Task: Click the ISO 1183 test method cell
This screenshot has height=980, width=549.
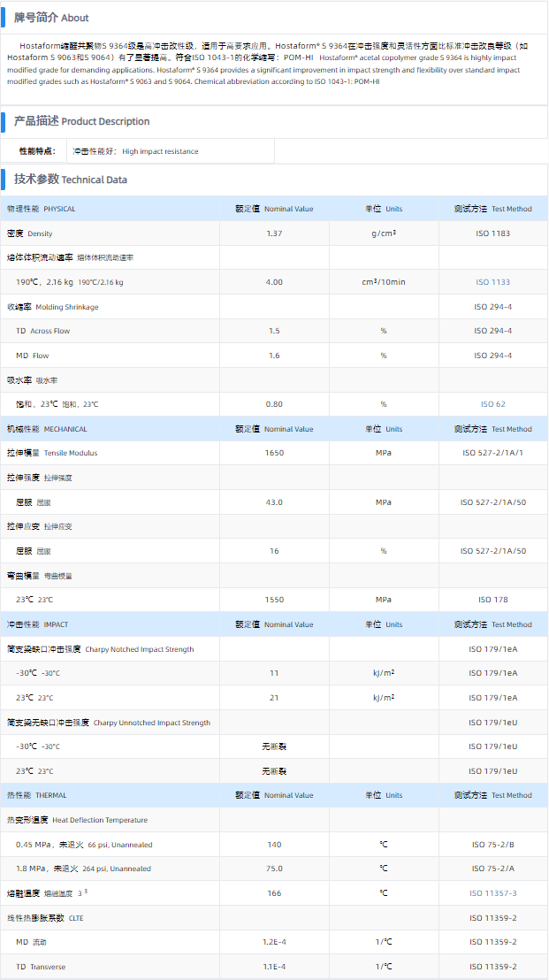Action: tap(492, 234)
